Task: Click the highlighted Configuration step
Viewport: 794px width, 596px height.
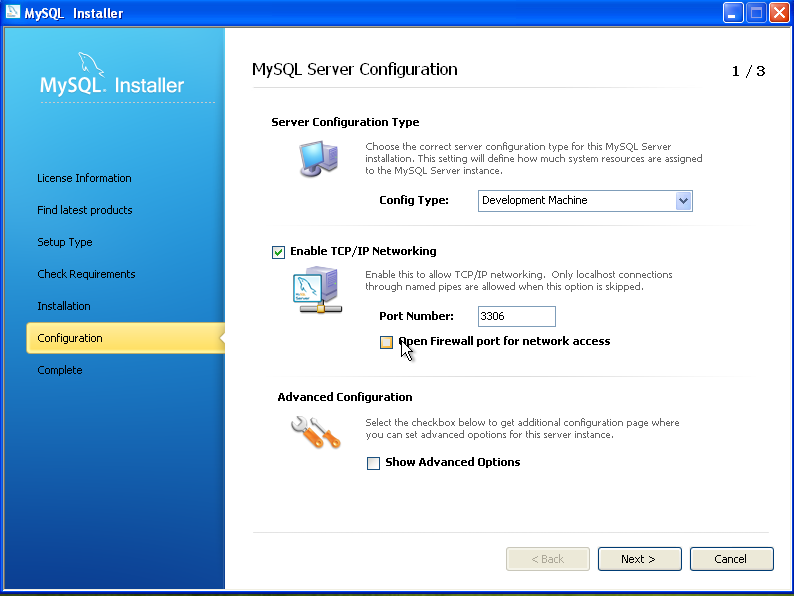Action: [x=70, y=338]
